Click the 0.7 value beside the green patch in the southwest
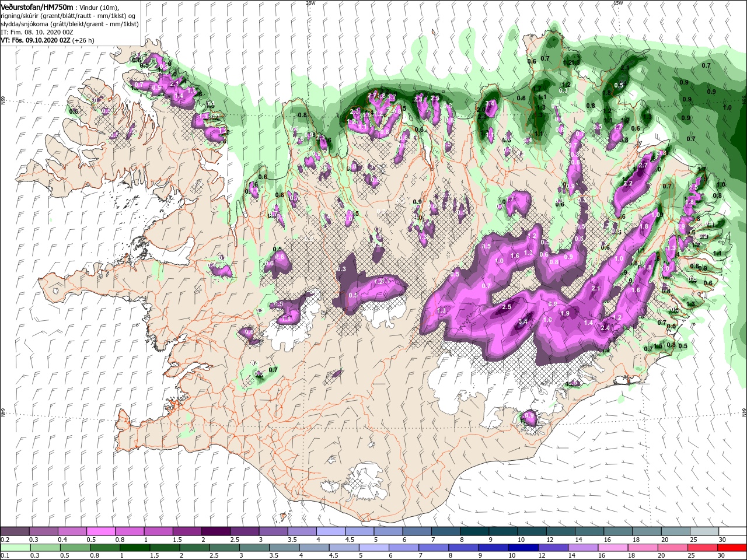Screen dimensions: 747x560 273,370
